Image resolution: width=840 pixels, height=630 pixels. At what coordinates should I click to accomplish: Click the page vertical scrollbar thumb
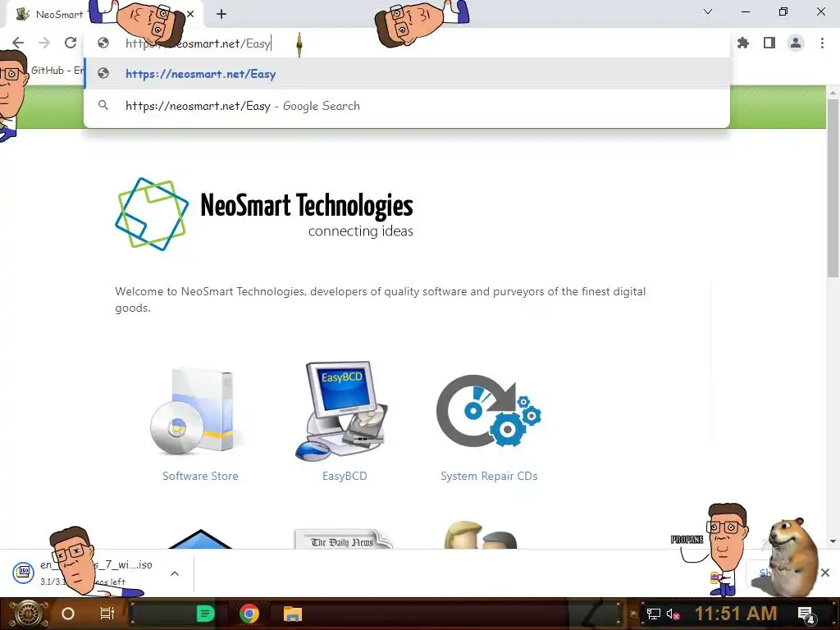point(833,188)
